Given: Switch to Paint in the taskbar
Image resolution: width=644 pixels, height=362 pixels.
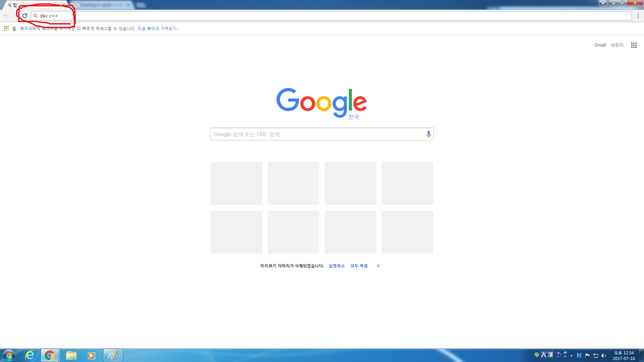Looking at the screenshot, I should [x=113, y=355].
